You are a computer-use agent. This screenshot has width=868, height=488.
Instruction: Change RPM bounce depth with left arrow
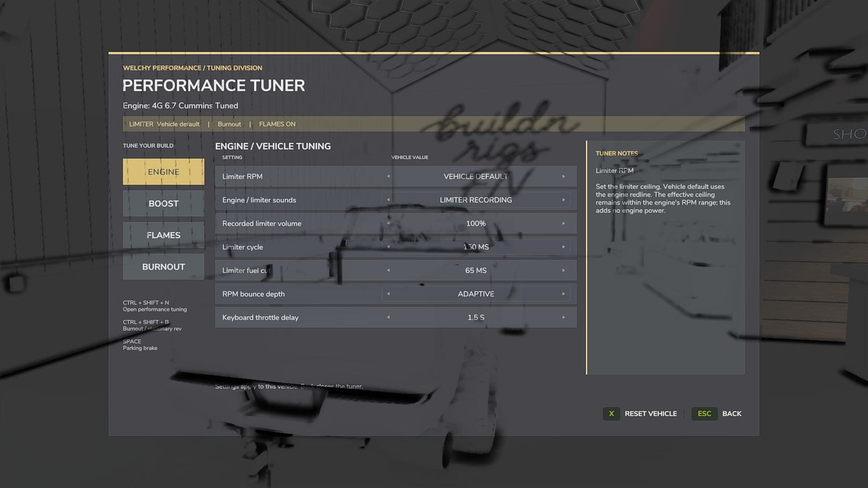(x=388, y=294)
